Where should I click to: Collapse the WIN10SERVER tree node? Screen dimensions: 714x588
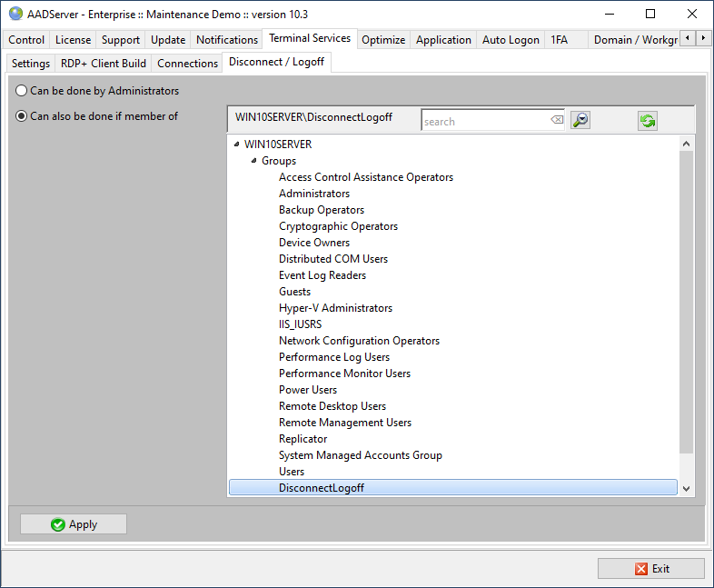click(x=237, y=145)
